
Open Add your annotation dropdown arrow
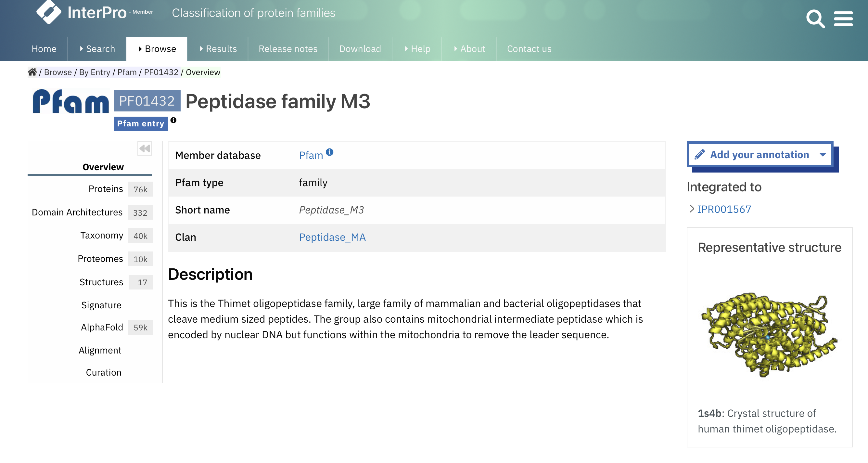coord(823,155)
